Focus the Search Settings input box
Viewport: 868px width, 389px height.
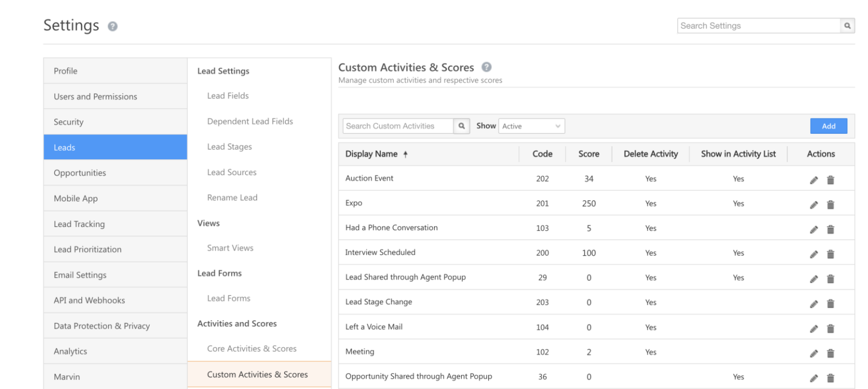(758, 26)
